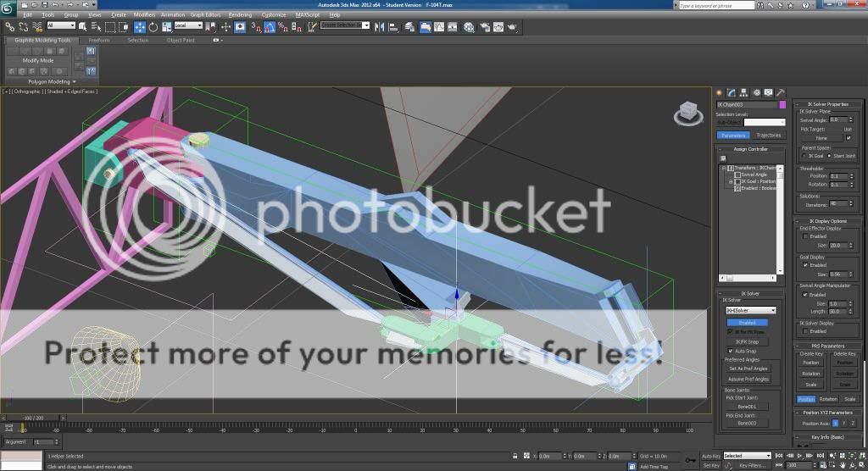Activate the Select Object tool
The height and width of the screenshot is (471, 868).
click(x=83, y=26)
